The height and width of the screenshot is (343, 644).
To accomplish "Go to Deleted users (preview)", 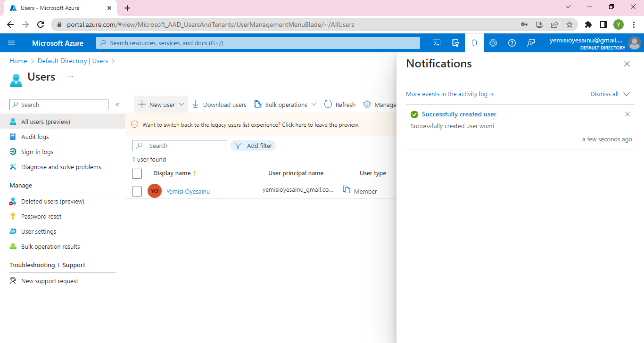I will 52,201.
